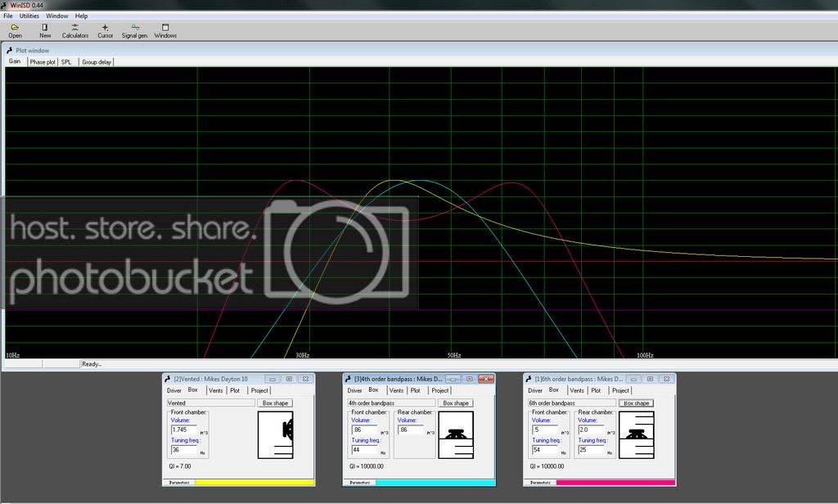Close the 4th order bandpass window
Viewport: 838px width, 504px height.
pos(486,379)
